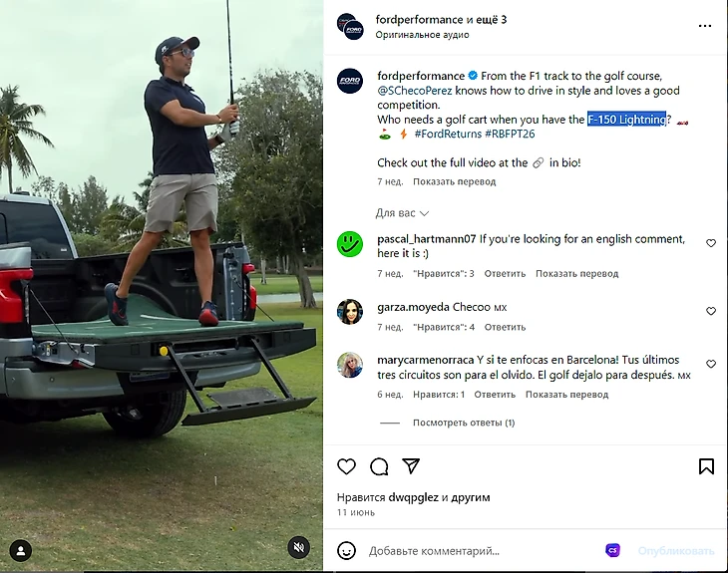This screenshot has height=573, width=728.
Task: Open 'Оригинальное аудио' audio page
Action: click(x=423, y=34)
